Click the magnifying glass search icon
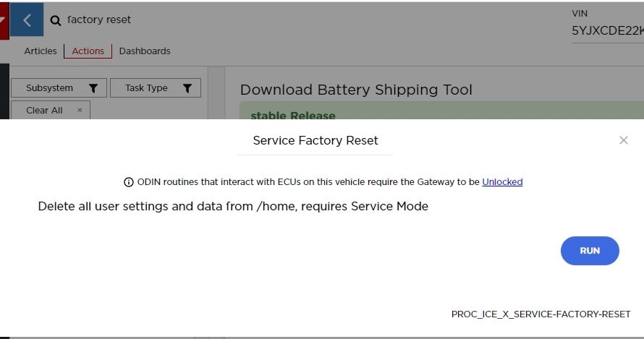The image size is (644, 339). coord(56,21)
